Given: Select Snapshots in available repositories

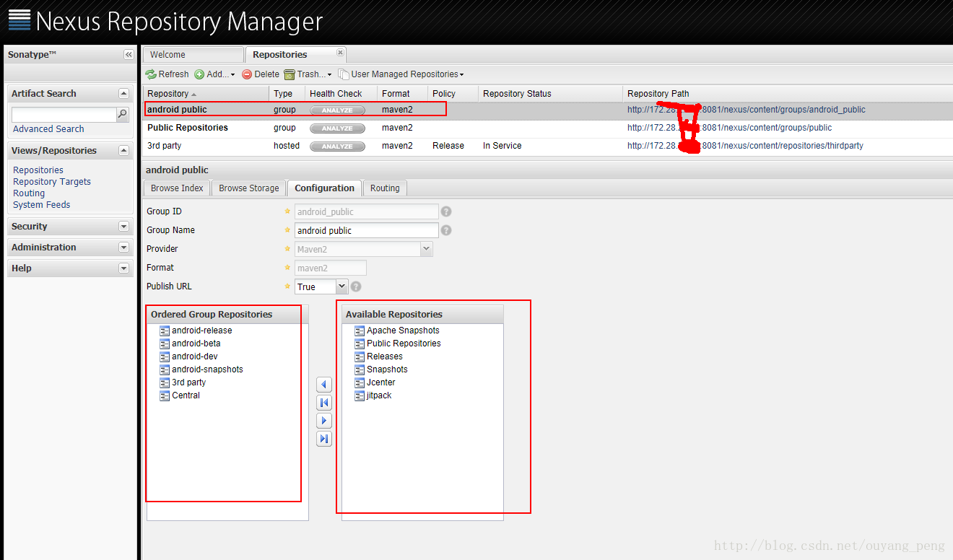Looking at the screenshot, I should pyautogui.click(x=387, y=369).
